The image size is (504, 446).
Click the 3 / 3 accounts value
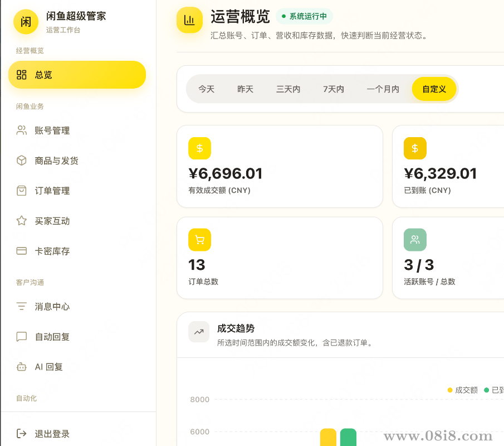pyautogui.click(x=419, y=265)
